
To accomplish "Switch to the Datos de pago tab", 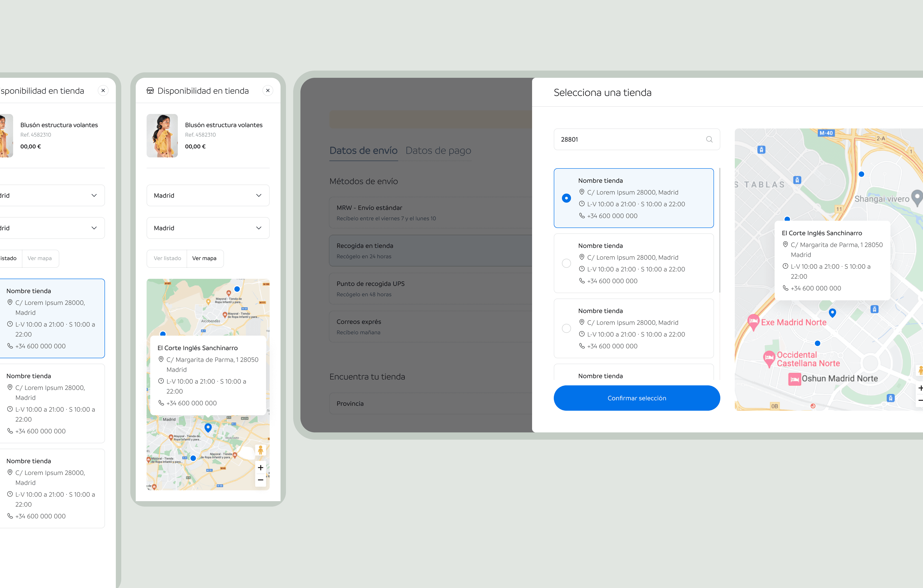I will coord(438,151).
